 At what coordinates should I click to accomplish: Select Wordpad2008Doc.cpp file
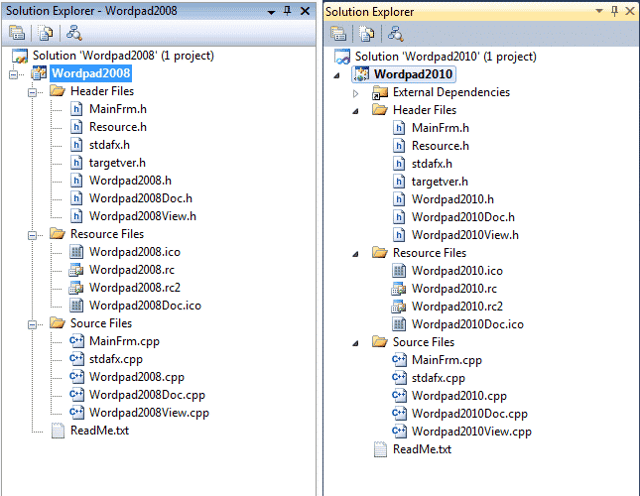147,395
